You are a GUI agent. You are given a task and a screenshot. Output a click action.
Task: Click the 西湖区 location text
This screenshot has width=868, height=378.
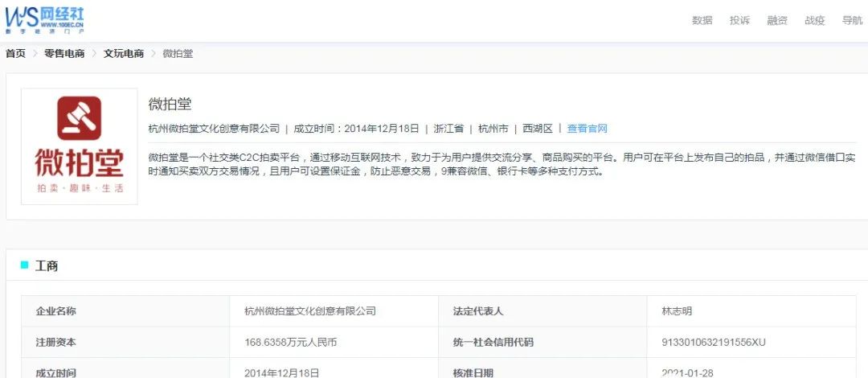[x=538, y=129]
